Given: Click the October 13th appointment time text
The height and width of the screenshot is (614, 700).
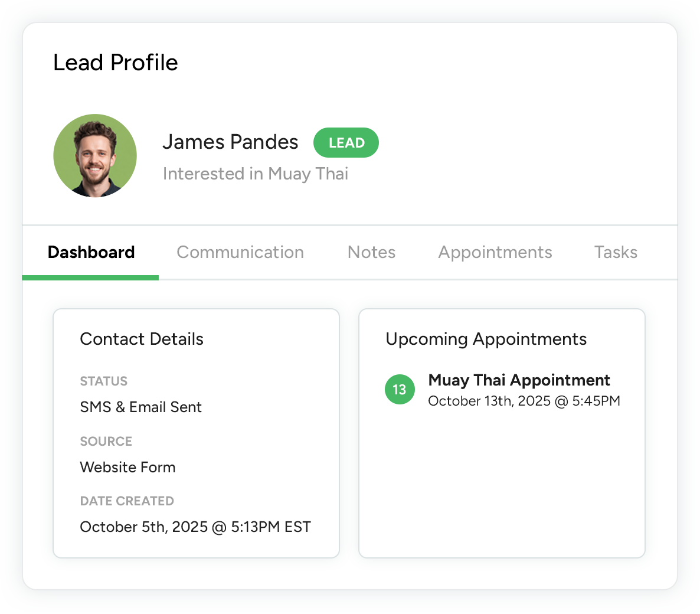Looking at the screenshot, I should coord(524,401).
